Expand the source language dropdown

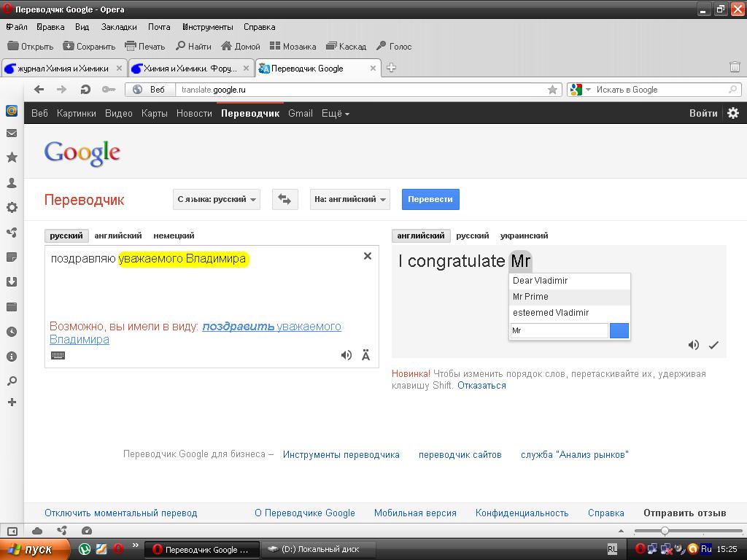tap(217, 199)
